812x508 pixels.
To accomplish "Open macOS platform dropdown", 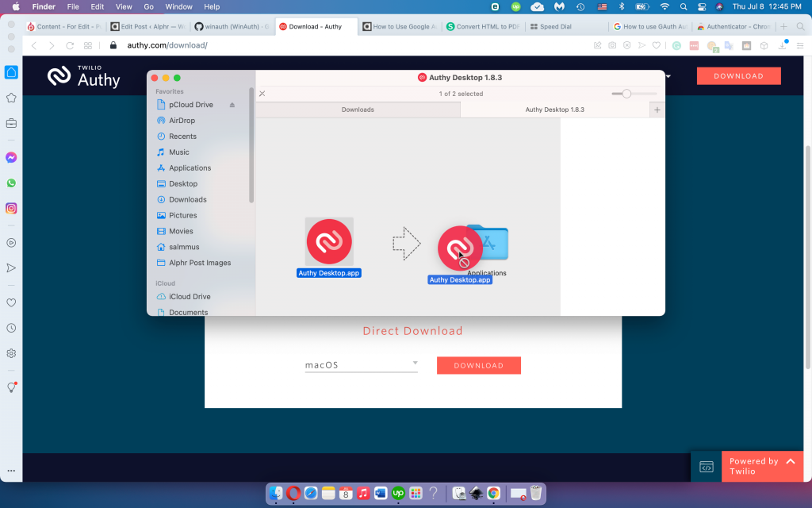I will (x=361, y=365).
